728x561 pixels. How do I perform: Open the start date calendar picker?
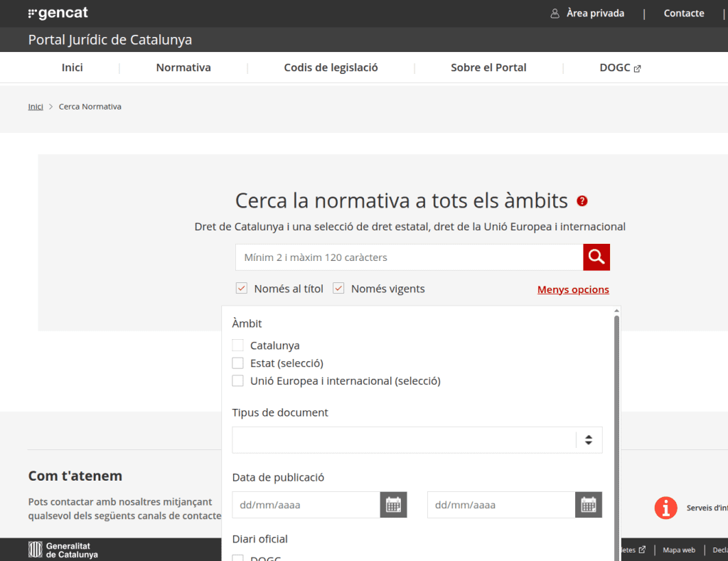point(393,505)
